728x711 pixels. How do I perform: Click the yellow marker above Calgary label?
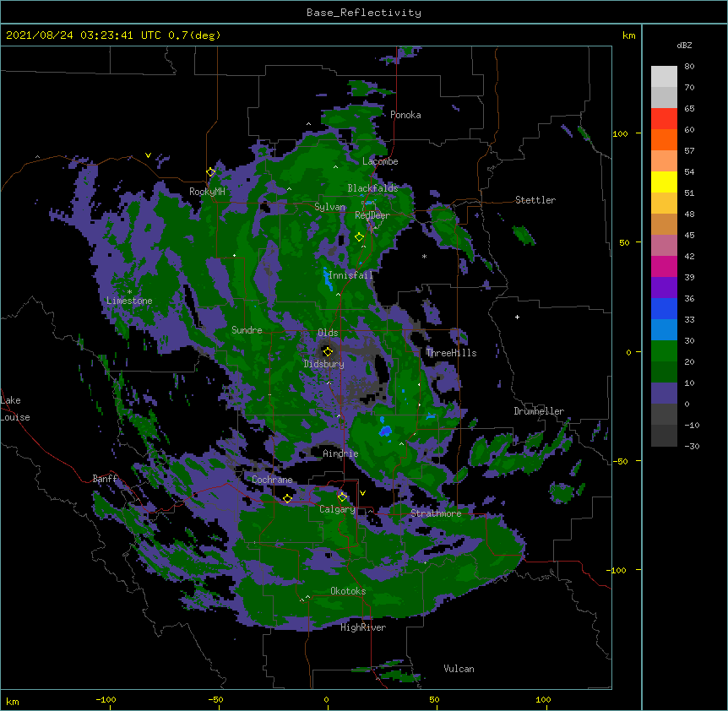(342, 497)
